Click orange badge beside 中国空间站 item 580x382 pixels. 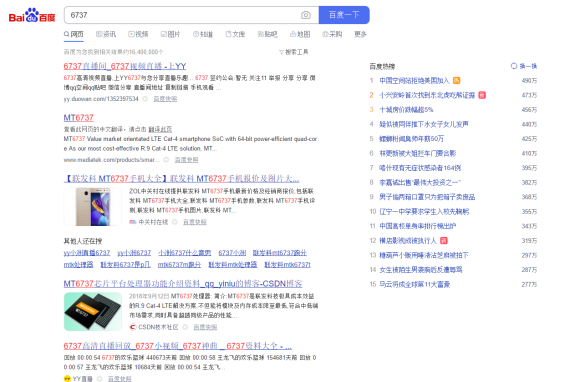coord(457,81)
